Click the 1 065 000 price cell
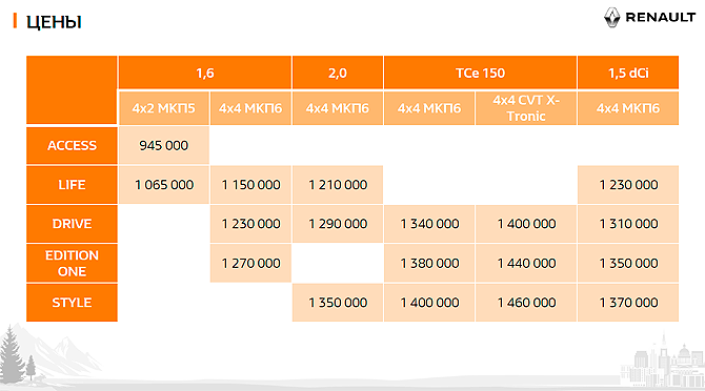The height and width of the screenshot is (391, 705). (x=164, y=185)
